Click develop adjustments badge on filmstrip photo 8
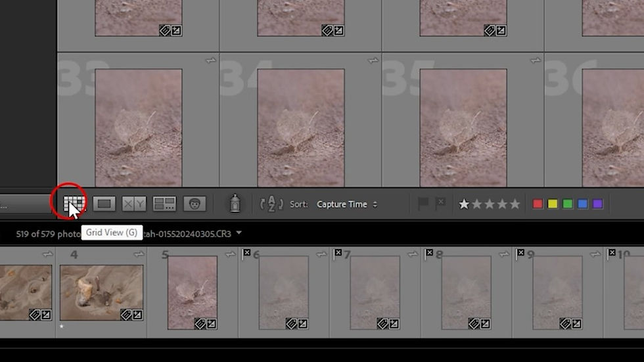The width and height of the screenshot is (644, 362). pyautogui.click(x=485, y=324)
